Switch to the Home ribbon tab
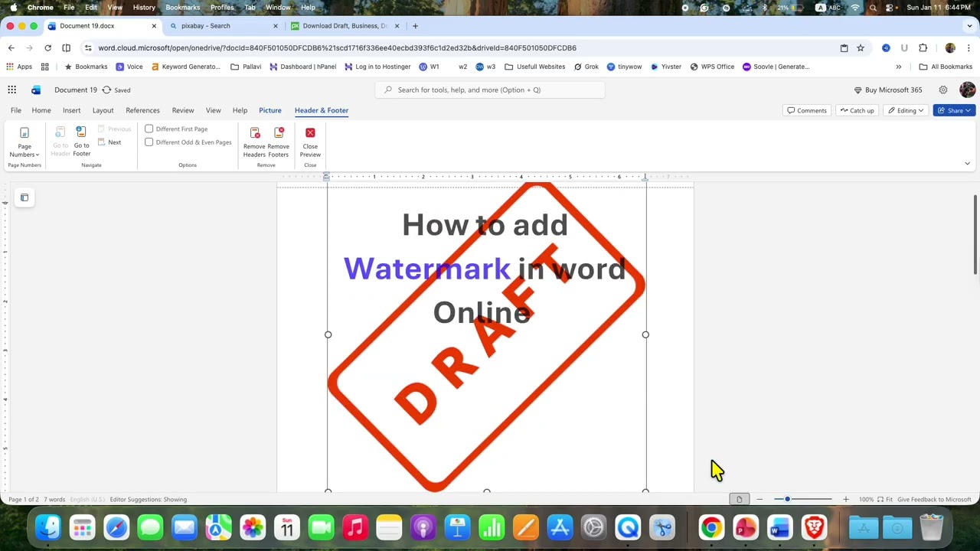Image resolution: width=980 pixels, height=551 pixels. click(x=41, y=110)
